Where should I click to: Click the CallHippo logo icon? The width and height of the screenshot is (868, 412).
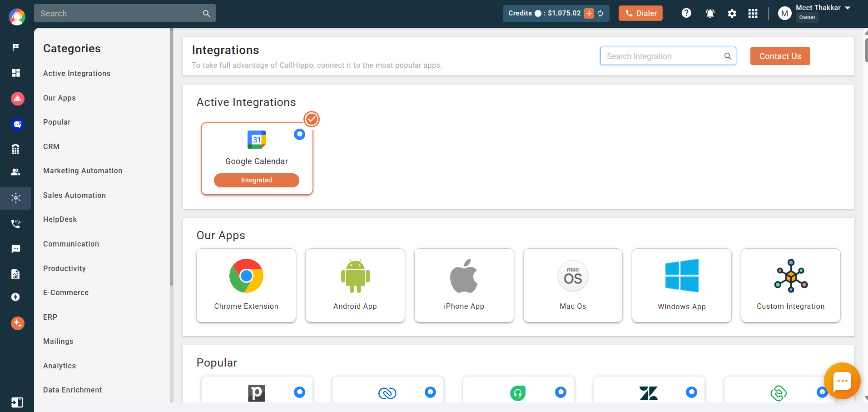[17, 17]
